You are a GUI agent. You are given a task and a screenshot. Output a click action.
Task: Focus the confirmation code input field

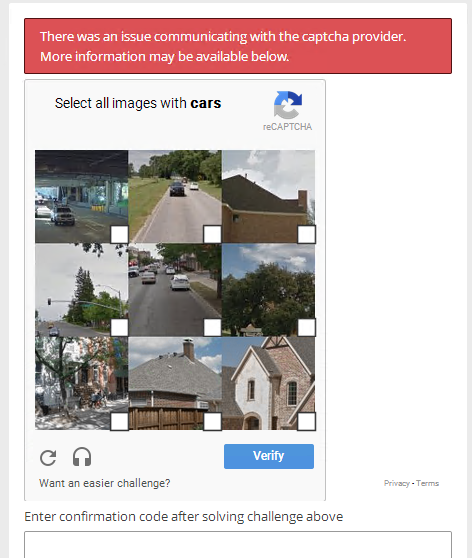(x=238, y=545)
